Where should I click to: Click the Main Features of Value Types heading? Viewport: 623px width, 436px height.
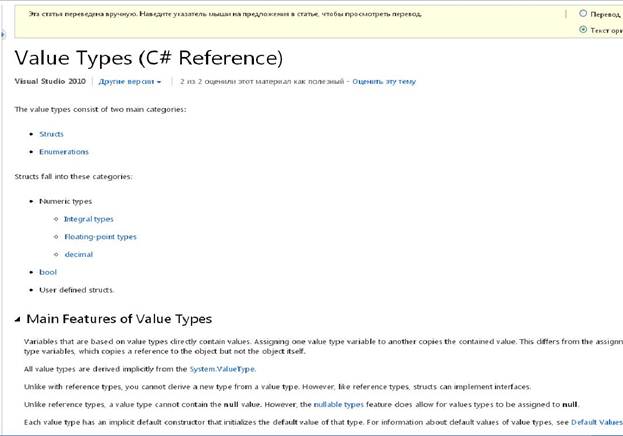click(x=119, y=319)
